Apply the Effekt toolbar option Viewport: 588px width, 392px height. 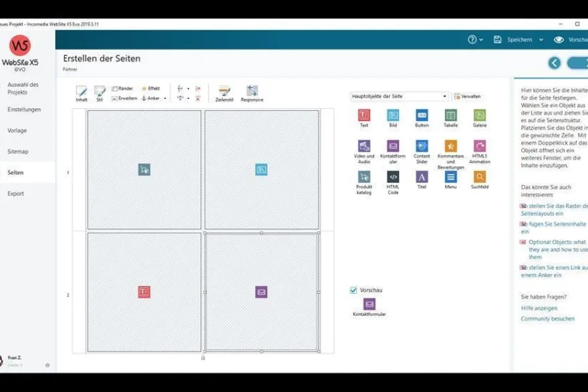tap(151, 88)
